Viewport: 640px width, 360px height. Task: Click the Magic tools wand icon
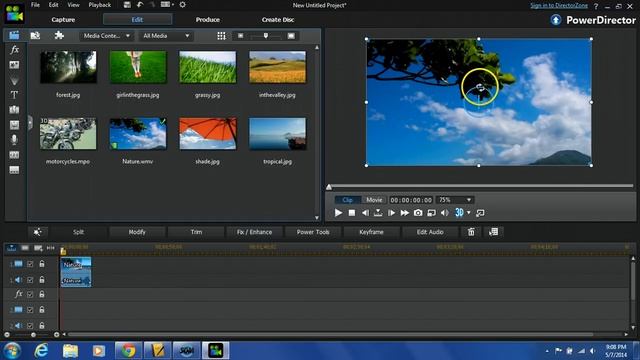tap(38, 232)
